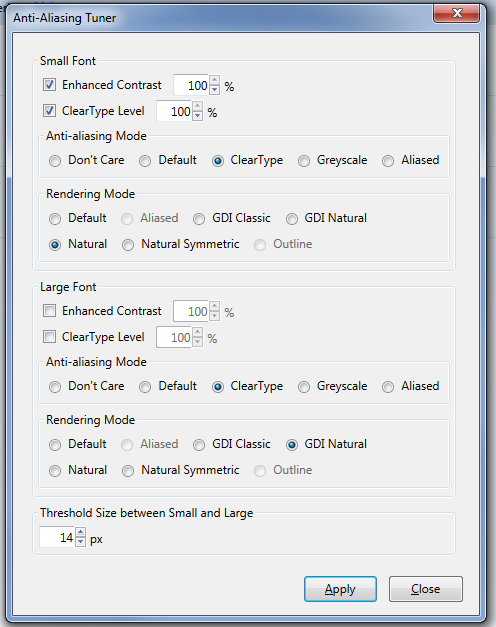Enable Large Font ClearType Level checkbox
Viewport: 496px width, 627px height.
(x=49, y=337)
